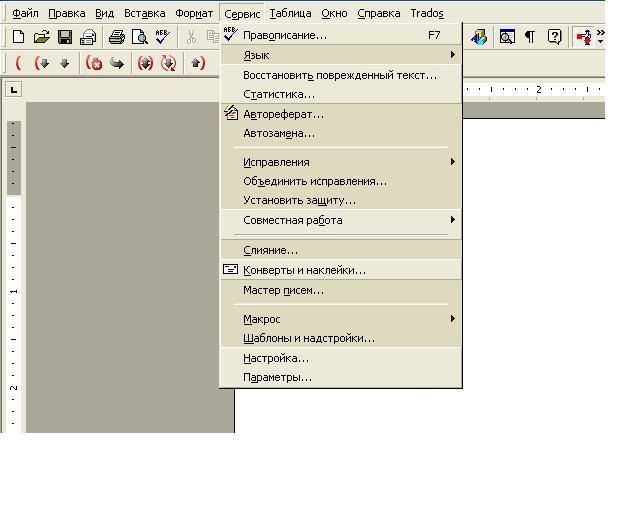Image resolution: width=640 pixels, height=512 pixels.
Task: Expand the Язык submenu
Action: pyautogui.click(x=341, y=55)
